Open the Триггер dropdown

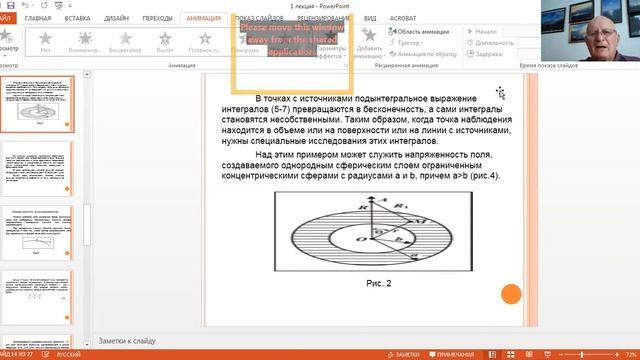407,42
